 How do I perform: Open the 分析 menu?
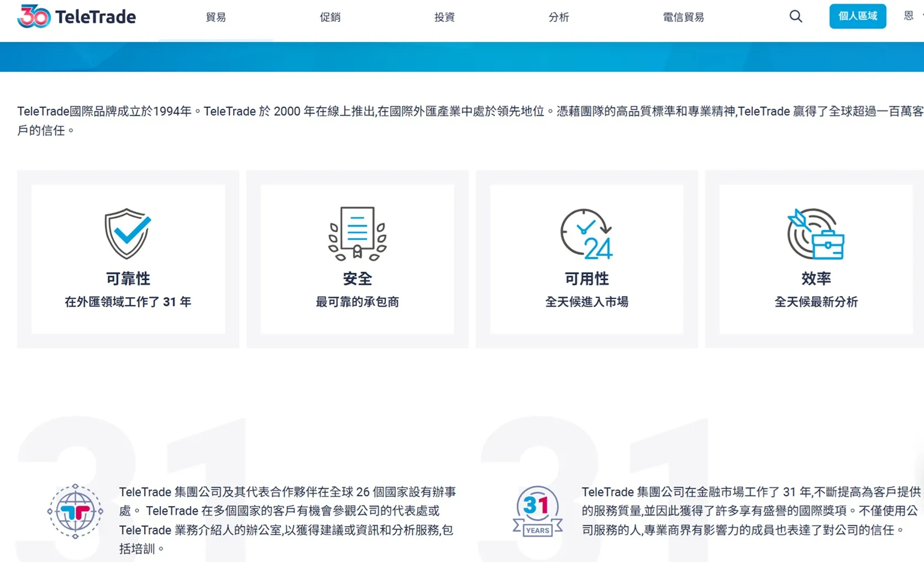[x=559, y=17]
